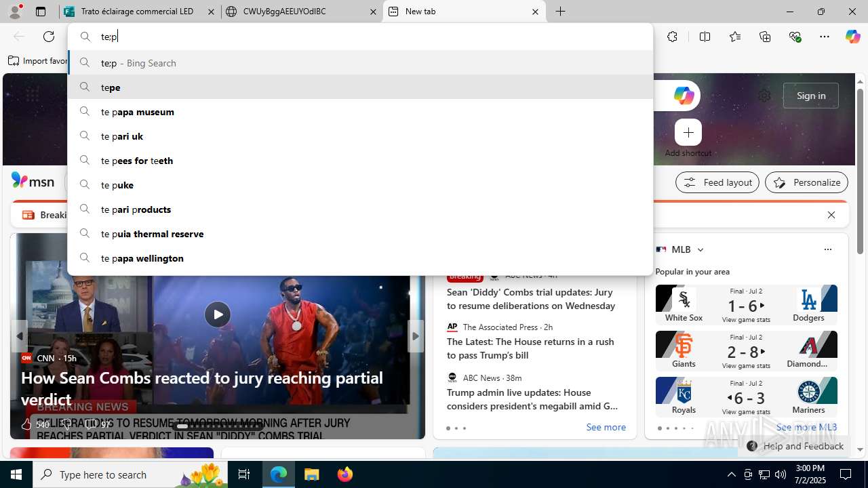Open Browser essentials heart icon

pyautogui.click(x=795, y=37)
